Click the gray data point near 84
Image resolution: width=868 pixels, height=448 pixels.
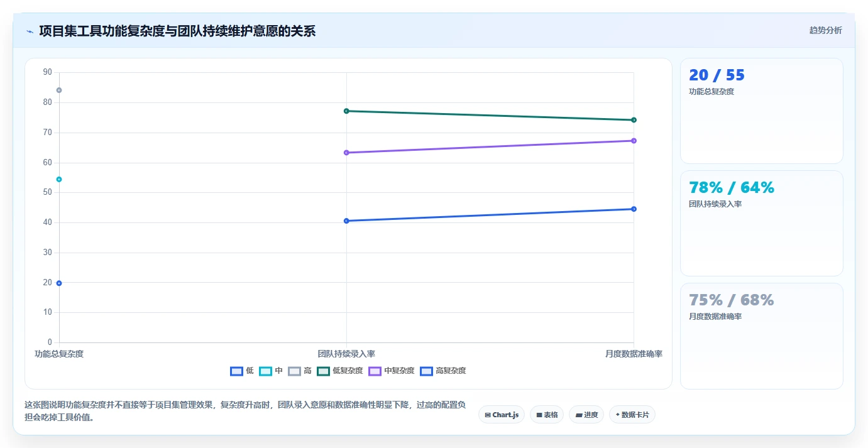pyautogui.click(x=59, y=90)
